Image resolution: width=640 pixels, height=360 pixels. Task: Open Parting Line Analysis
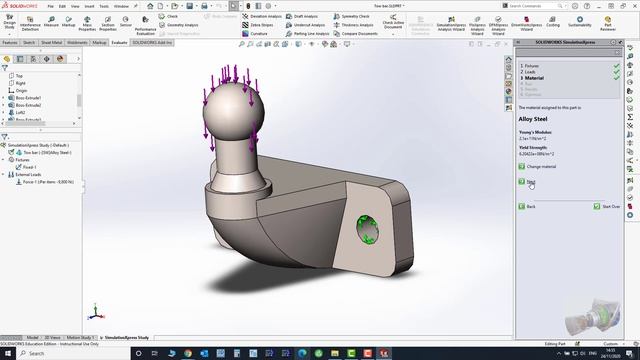click(308, 33)
